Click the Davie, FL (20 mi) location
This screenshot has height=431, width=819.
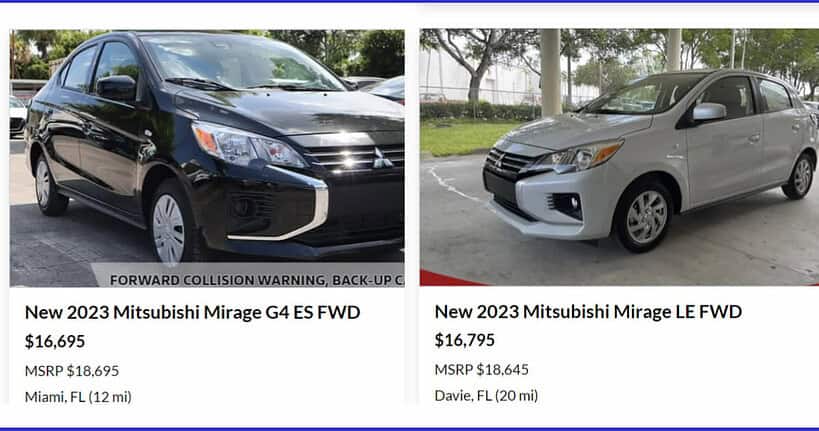point(486,395)
